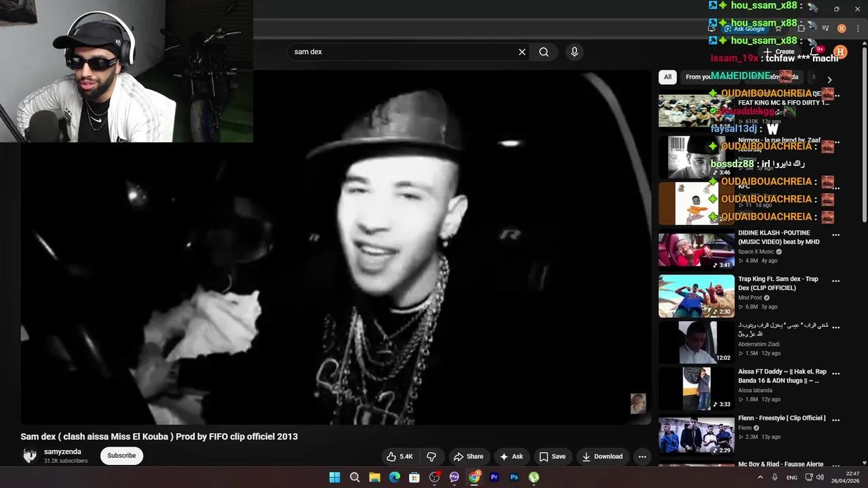Open YouTube Create button
Image resolution: width=868 pixels, height=488 pixels.
point(778,52)
